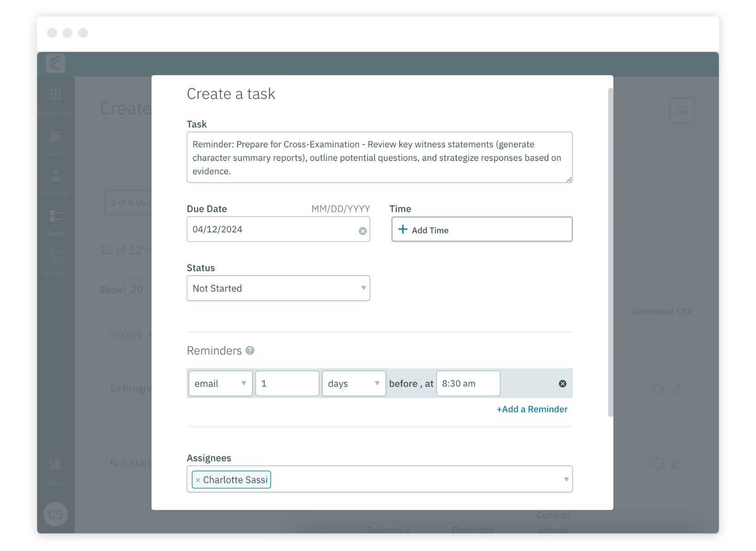Remove the email reminder row

562,383
